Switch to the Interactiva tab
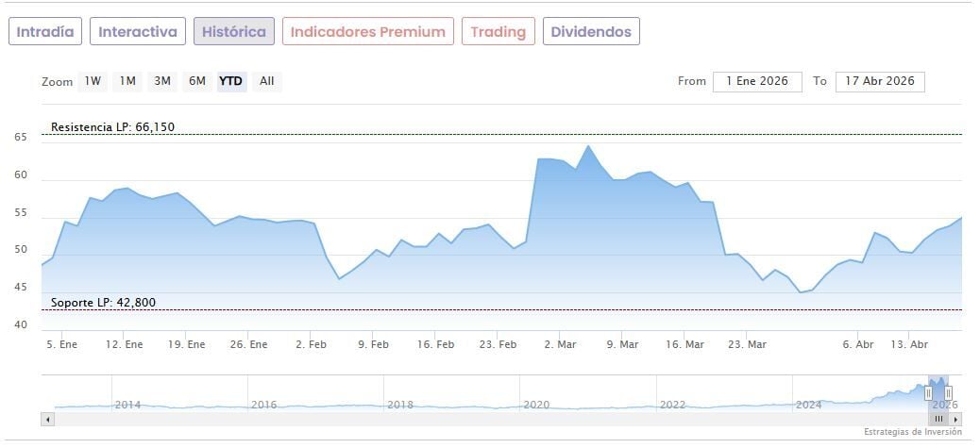980x448 pixels. click(x=138, y=31)
